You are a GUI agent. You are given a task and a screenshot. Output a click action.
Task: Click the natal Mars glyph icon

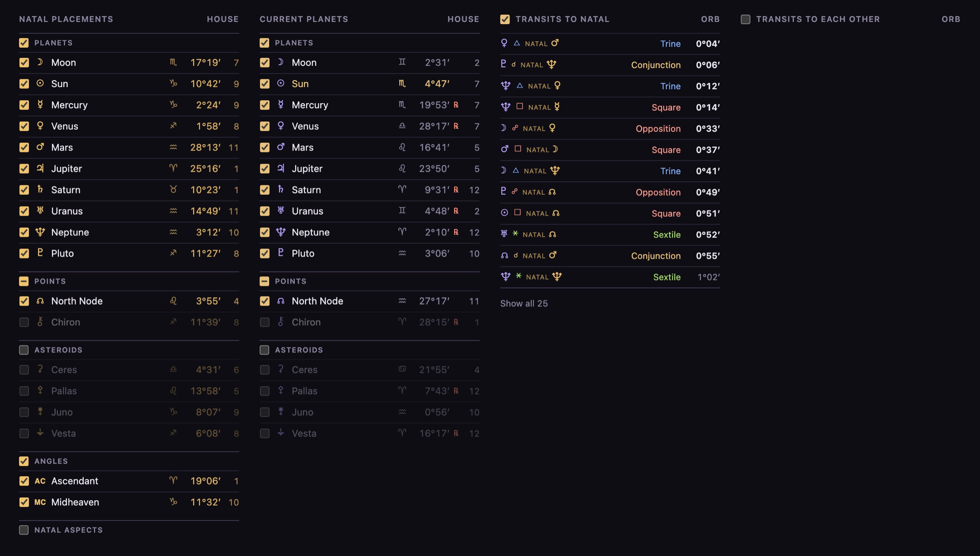coord(40,147)
